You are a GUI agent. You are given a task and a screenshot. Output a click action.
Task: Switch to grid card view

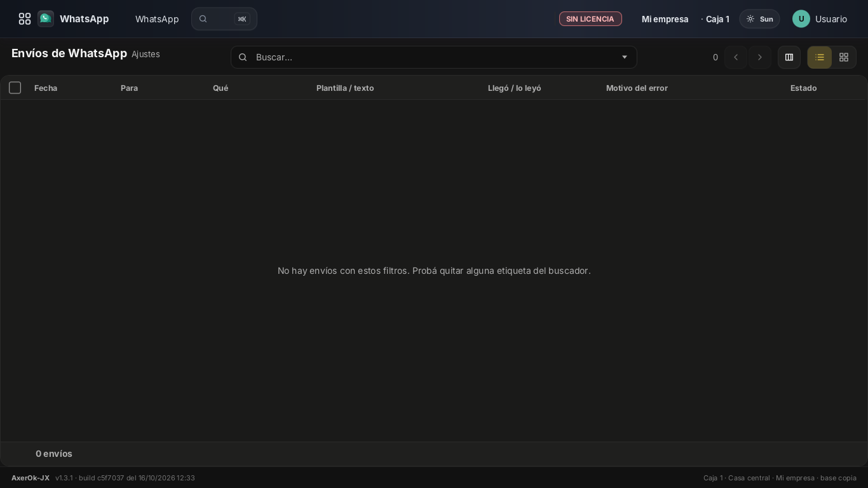[x=844, y=57]
